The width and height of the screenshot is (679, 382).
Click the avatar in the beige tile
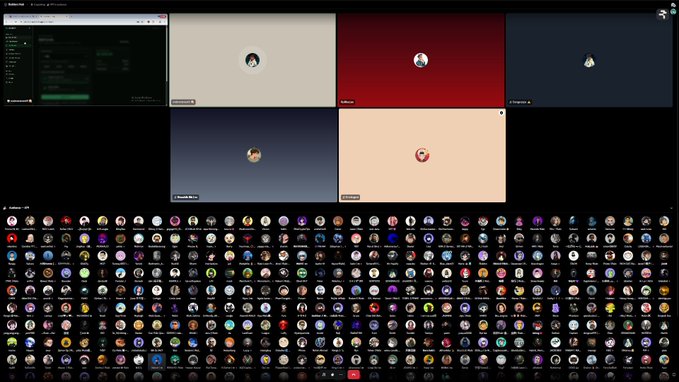[252, 60]
